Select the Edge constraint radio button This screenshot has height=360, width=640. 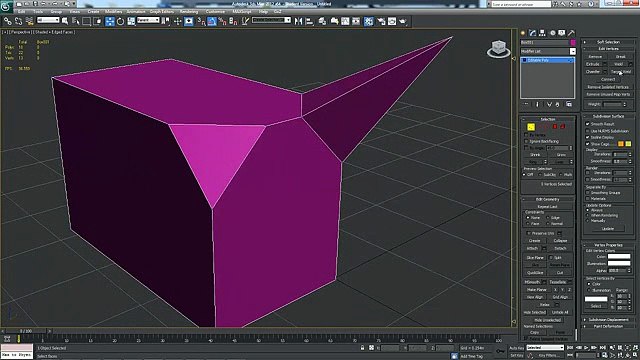[548, 218]
